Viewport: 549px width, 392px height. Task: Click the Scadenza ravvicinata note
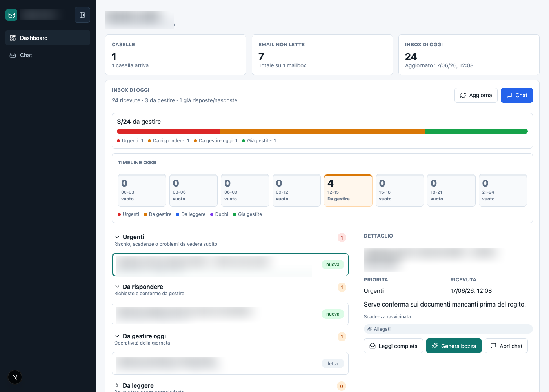point(387,317)
